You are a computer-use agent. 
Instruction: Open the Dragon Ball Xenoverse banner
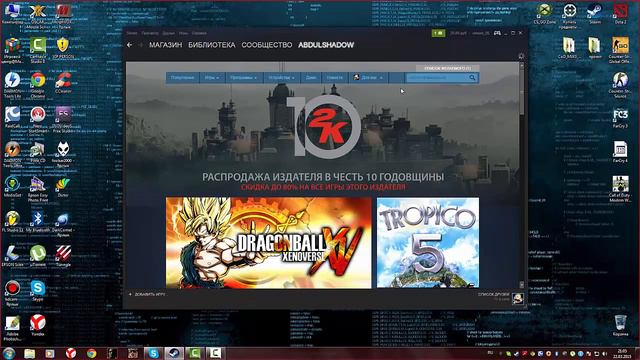(x=269, y=243)
